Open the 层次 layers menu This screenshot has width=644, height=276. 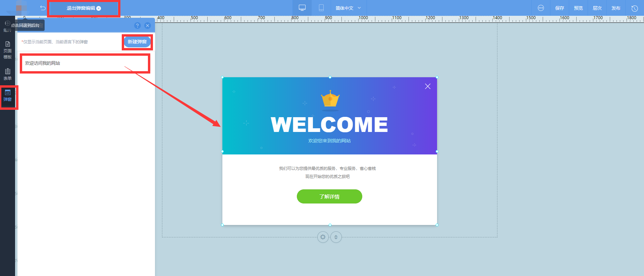point(597,8)
